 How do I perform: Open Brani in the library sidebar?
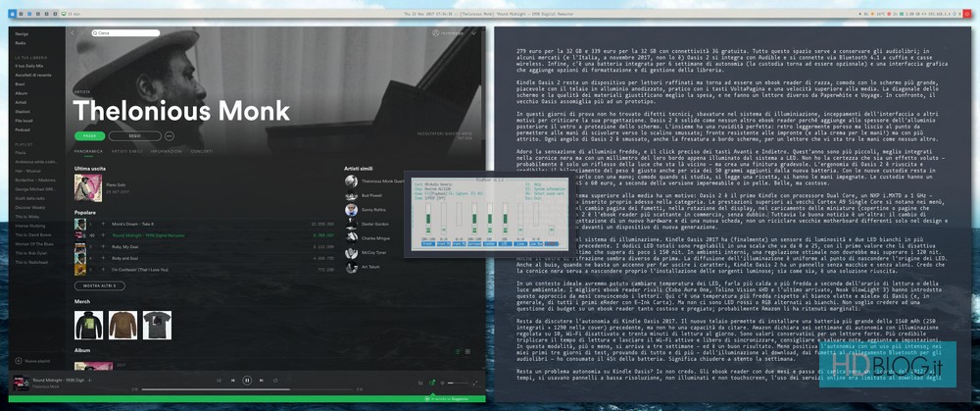(20, 83)
